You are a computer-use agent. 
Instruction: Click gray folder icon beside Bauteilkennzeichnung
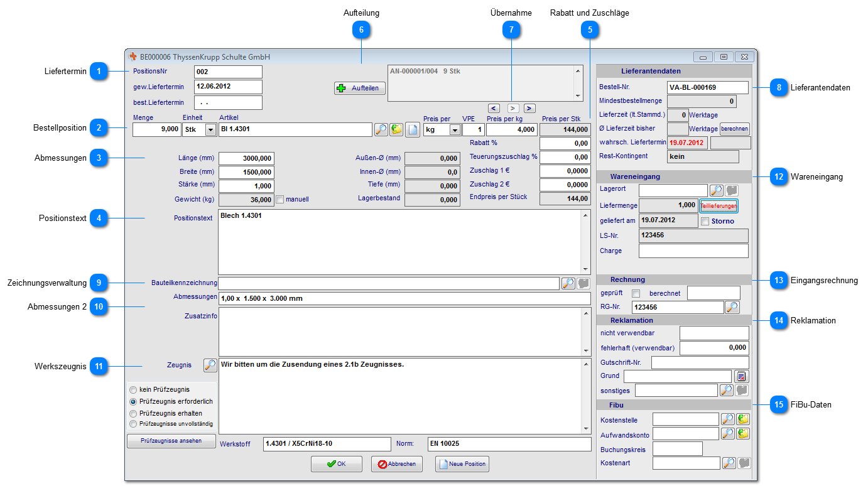[x=583, y=283]
